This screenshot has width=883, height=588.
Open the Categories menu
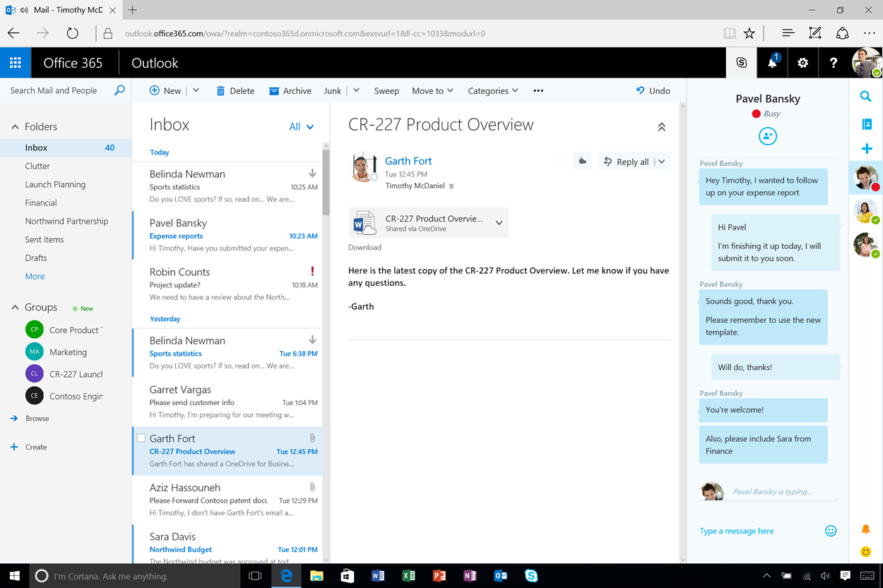[x=493, y=90]
